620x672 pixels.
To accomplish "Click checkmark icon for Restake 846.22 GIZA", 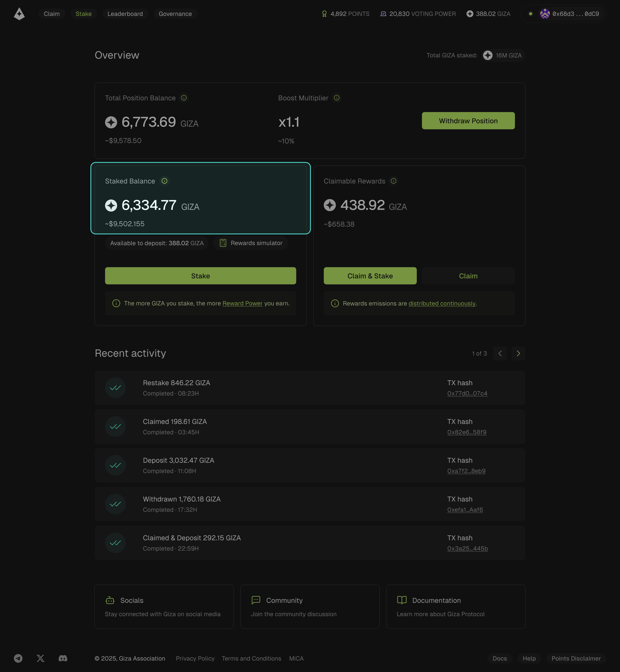I will coord(115,388).
